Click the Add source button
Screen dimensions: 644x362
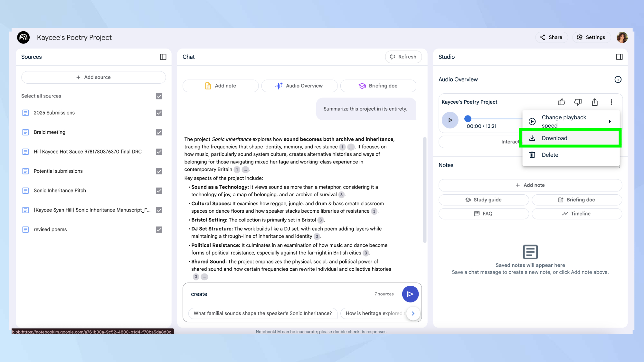tap(93, 77)
